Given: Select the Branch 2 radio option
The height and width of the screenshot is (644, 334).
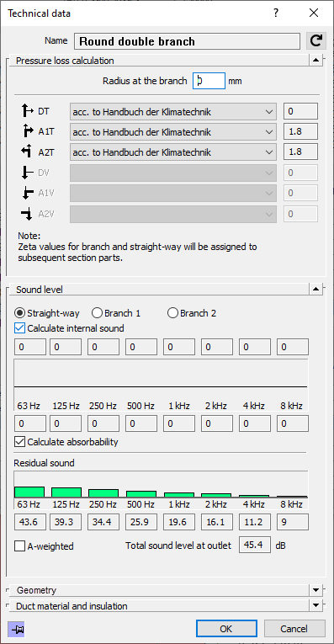Looking at the screenshot, I should point(192,313).
